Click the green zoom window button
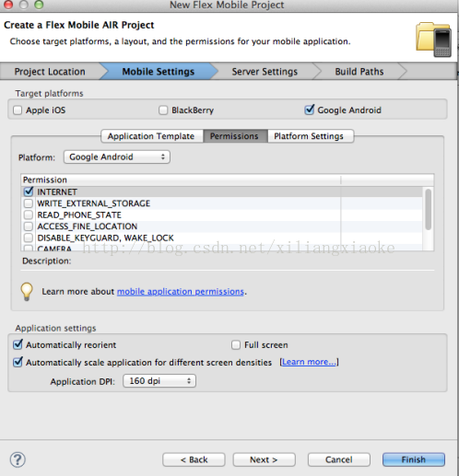The height and width of the screenshot is (476, 459). tap(39, 5)
